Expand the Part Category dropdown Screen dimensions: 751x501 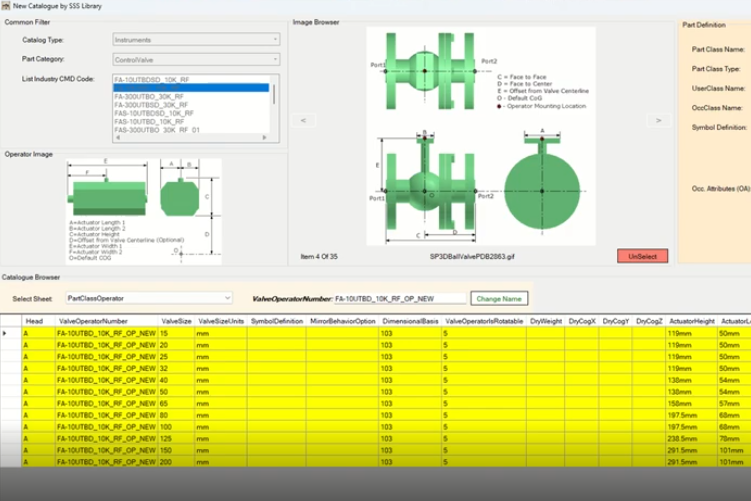pyautogui.click(x=275, y=60)
